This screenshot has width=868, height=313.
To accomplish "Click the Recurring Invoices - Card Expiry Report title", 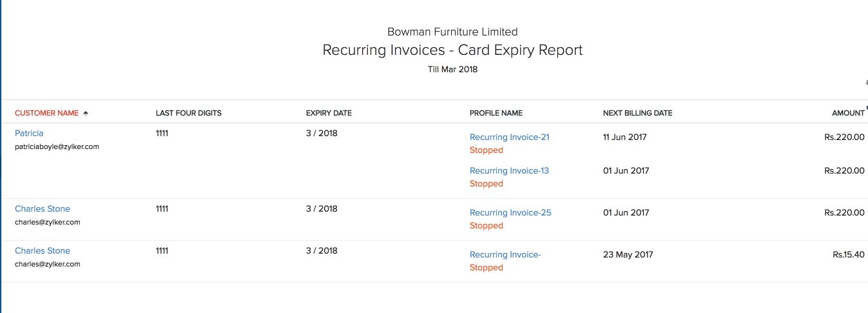I will click(452, 50).
